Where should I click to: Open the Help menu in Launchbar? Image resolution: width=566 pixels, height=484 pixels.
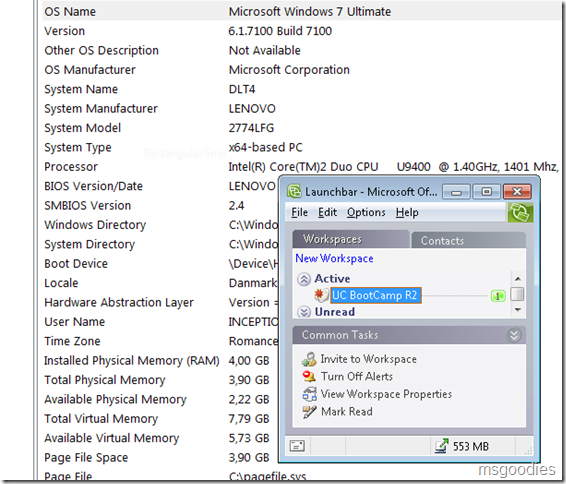(x=407, y=213)
